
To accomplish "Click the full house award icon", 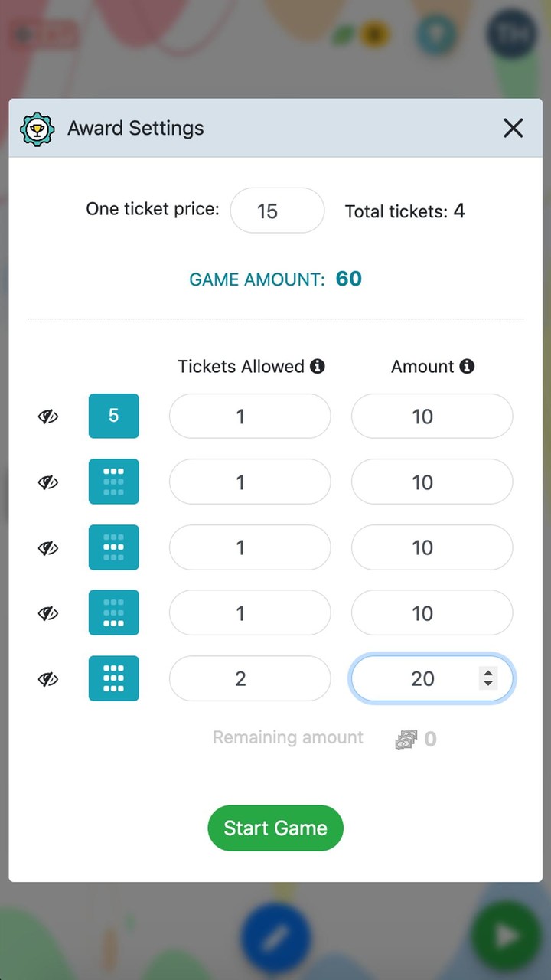I will (x=113, y=678).
